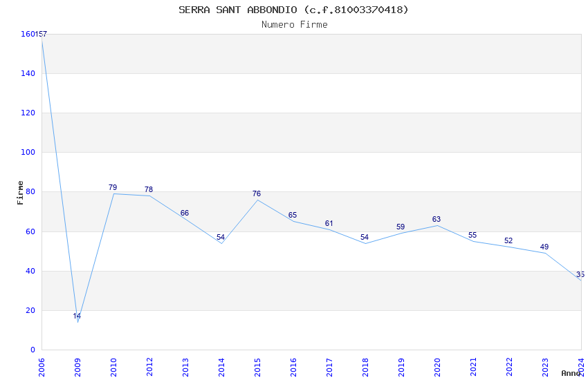
Task: Click the data point labeled 52
Action: 508,240
